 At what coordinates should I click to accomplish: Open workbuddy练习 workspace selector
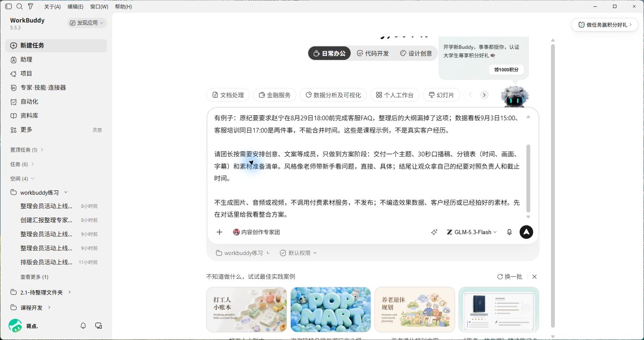(243, 253)
